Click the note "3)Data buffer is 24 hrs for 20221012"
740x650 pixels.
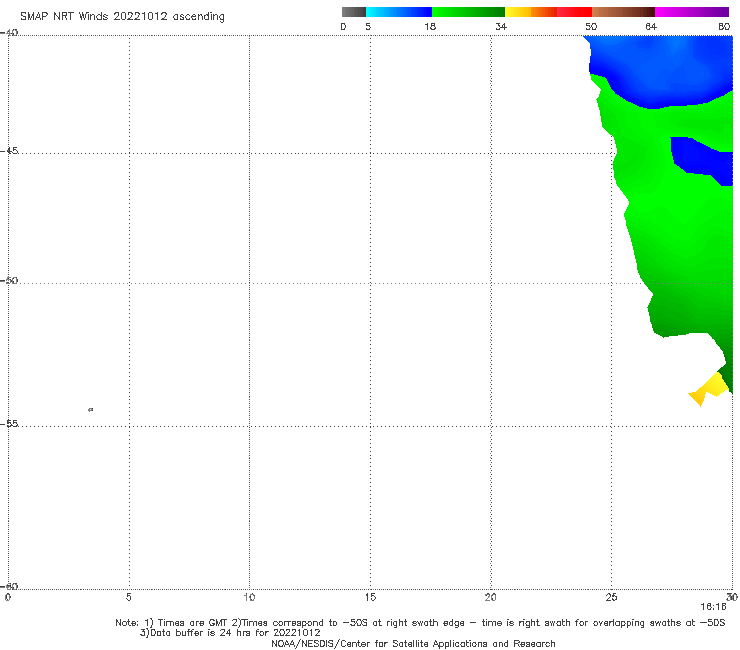pyautogui.click(x=230, y=633)
